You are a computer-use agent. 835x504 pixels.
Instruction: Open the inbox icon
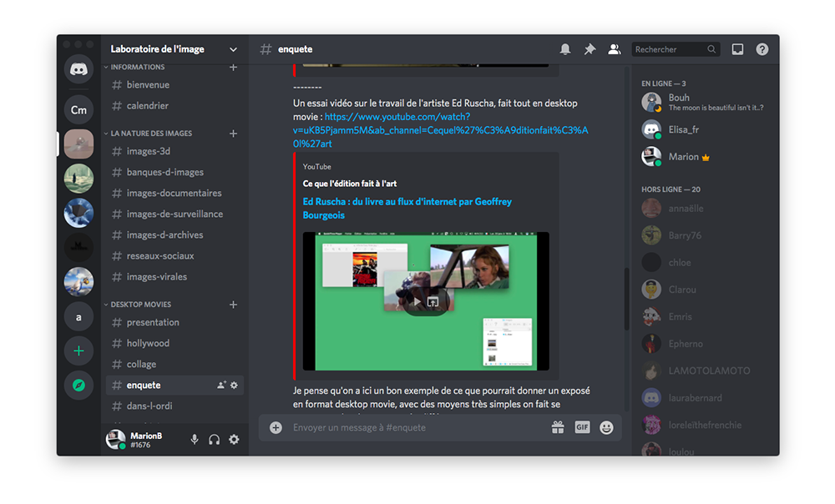coord(737,49)
